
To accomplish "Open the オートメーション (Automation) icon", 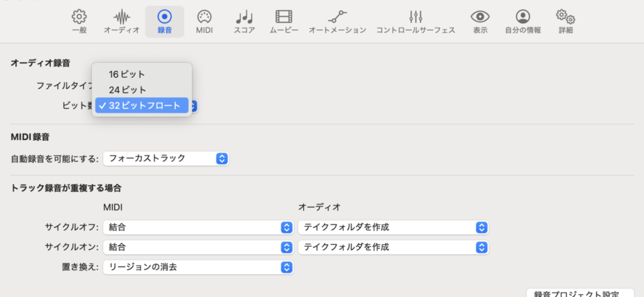I will (337, 21).
